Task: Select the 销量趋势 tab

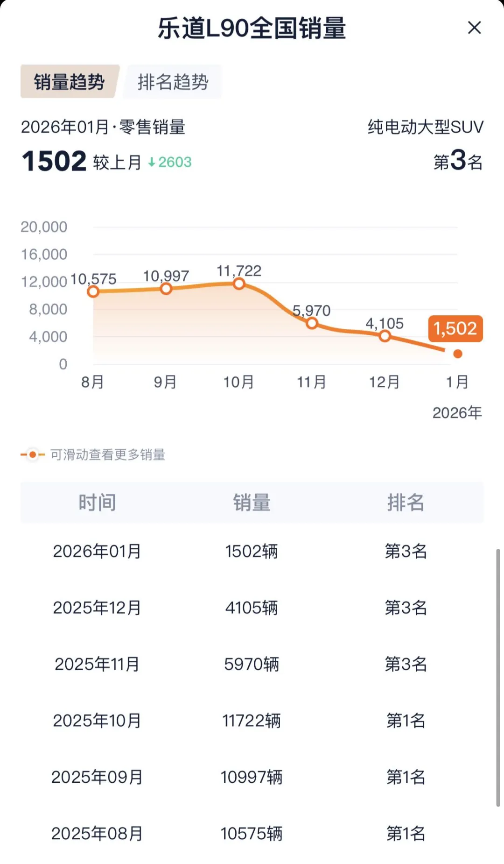Action: pos(70,82)
